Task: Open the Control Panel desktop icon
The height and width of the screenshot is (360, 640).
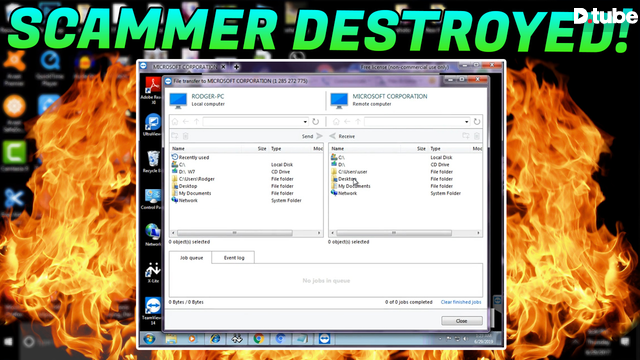Action: pos(153,199)
